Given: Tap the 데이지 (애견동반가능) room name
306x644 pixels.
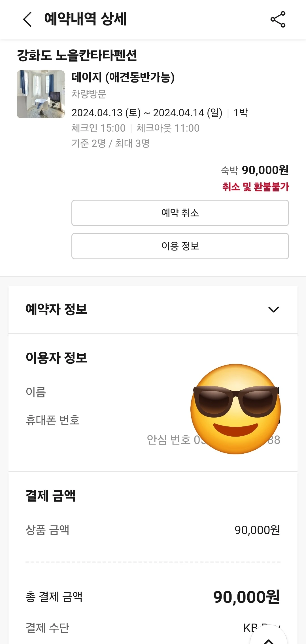Looking at the screenshot, I should (123, 77).
